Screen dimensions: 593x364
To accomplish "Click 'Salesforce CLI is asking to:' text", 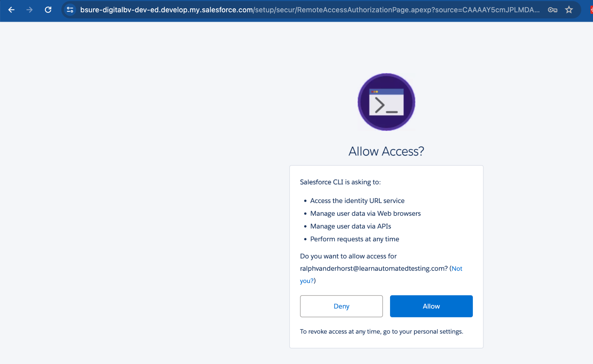I will pyautogui.click(x=340, y=182).
